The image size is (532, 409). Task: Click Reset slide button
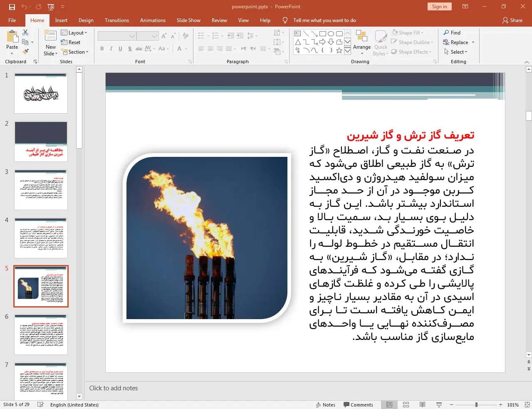tap(71, 42)
